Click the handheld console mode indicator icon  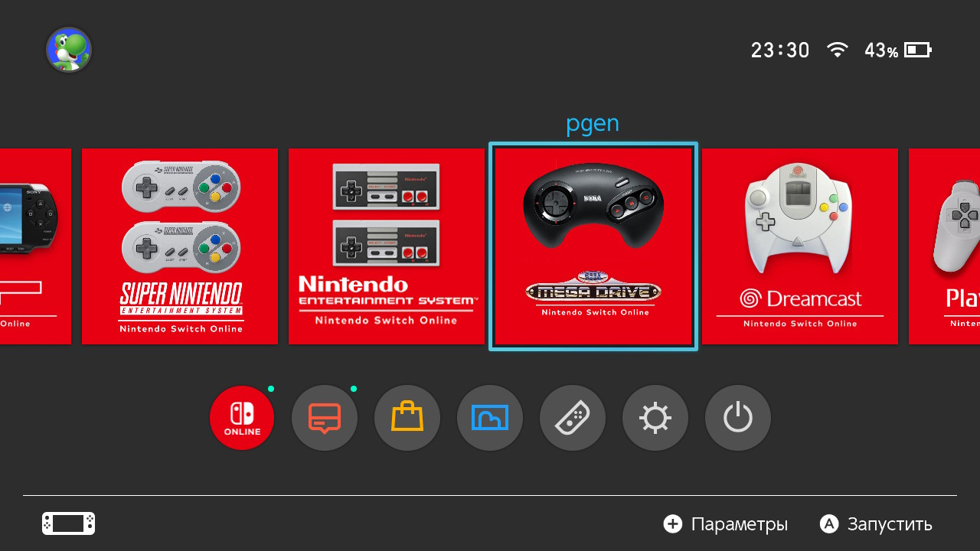coord(69,523)
